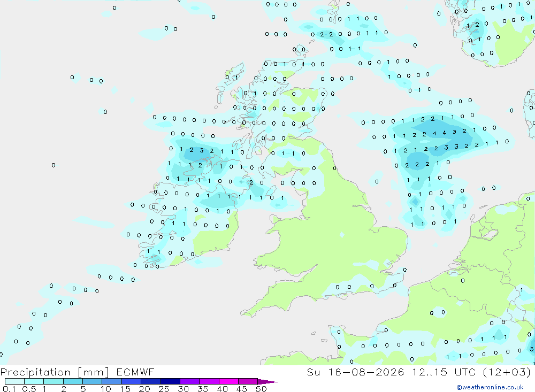Click the time '12..15 UTC'
The image size is (535, 392).
click(444, 372)
